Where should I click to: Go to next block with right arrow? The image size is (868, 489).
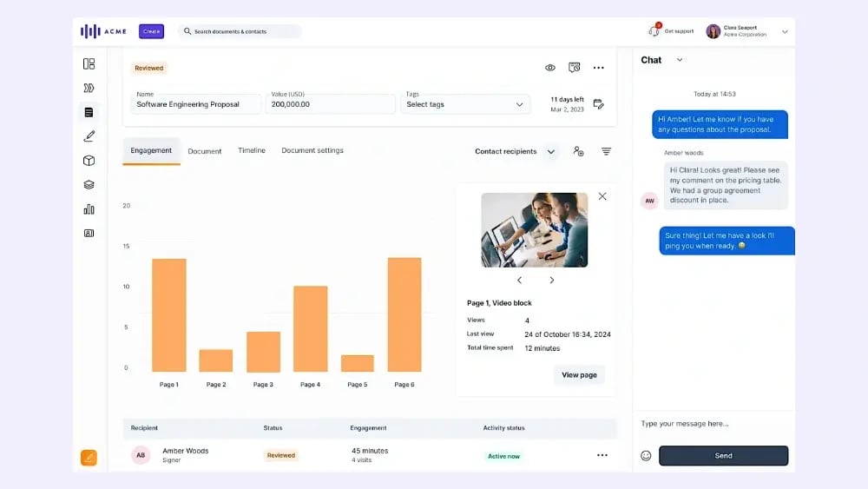[x=551, y=281]
